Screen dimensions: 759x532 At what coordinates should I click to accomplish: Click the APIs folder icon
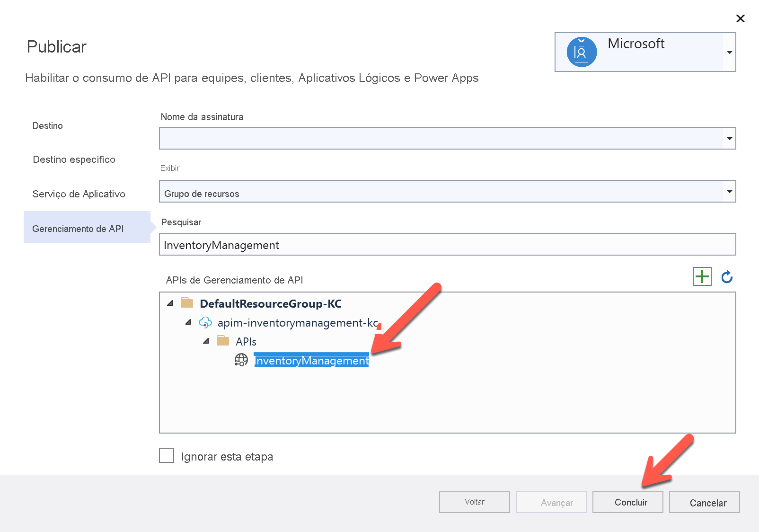point(223,340)
